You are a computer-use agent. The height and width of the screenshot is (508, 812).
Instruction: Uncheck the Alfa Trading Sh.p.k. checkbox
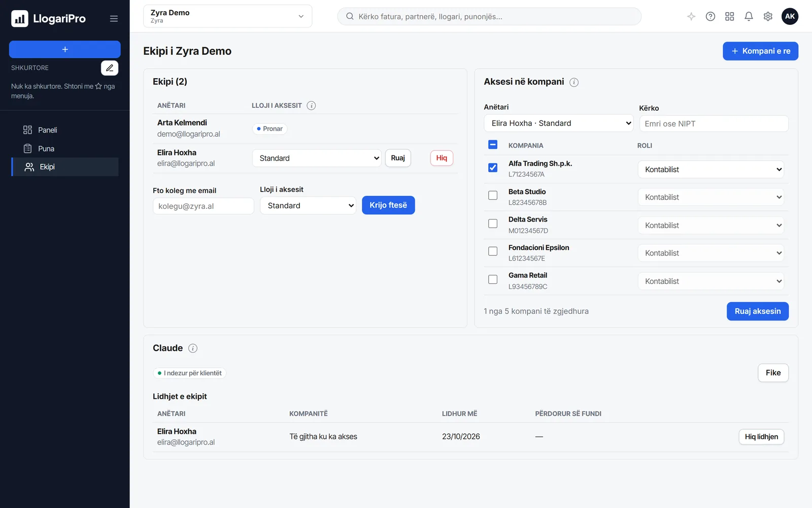tap(493, 168)
